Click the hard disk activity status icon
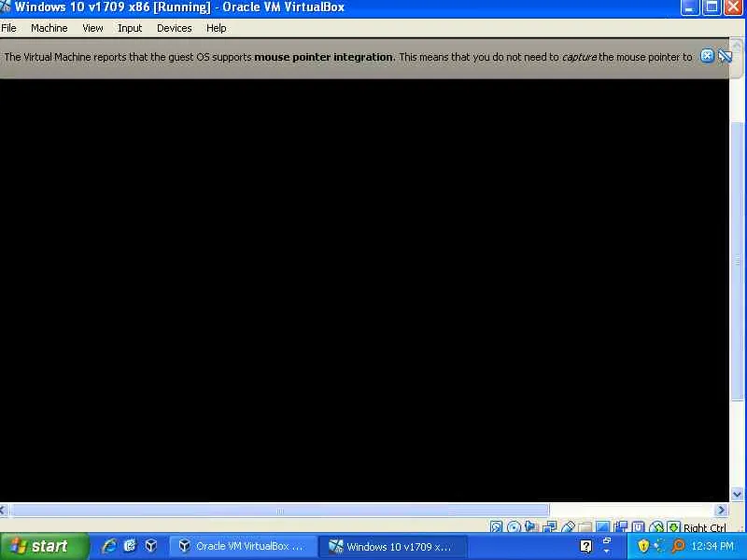The width and height of the screenshot is (747, 560). 496,526
